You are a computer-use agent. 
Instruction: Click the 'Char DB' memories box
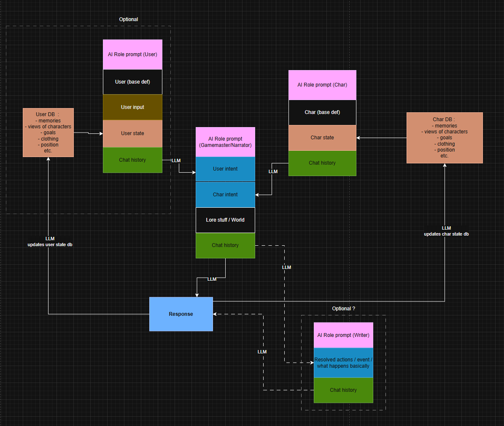[x=445, y=138]
